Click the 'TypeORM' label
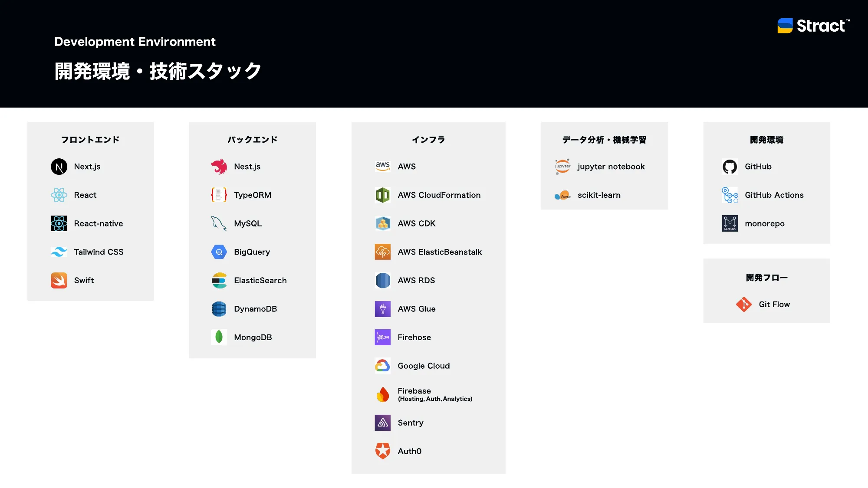868x488 pixels. click(x=253, y=195)
